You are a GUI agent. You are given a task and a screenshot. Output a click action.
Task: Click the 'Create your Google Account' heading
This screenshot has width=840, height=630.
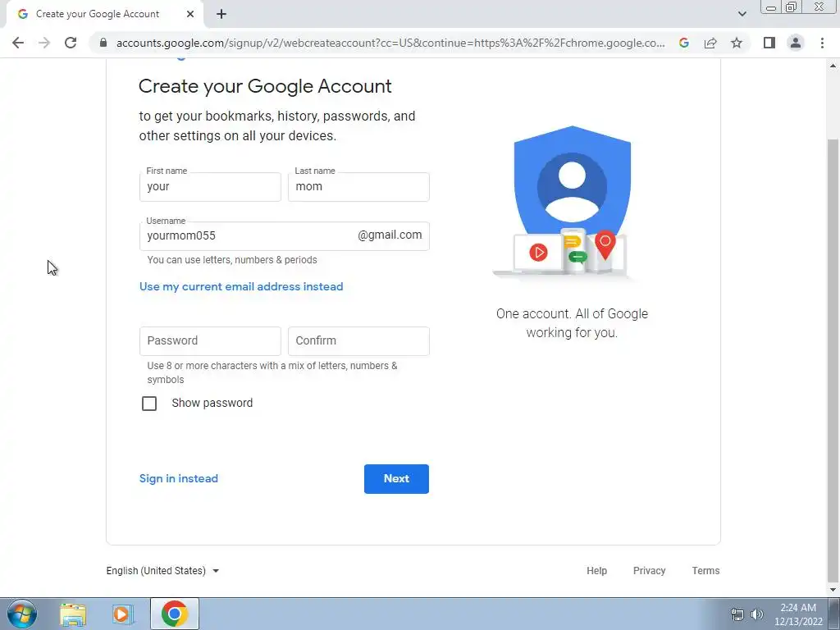coord(265,86)
